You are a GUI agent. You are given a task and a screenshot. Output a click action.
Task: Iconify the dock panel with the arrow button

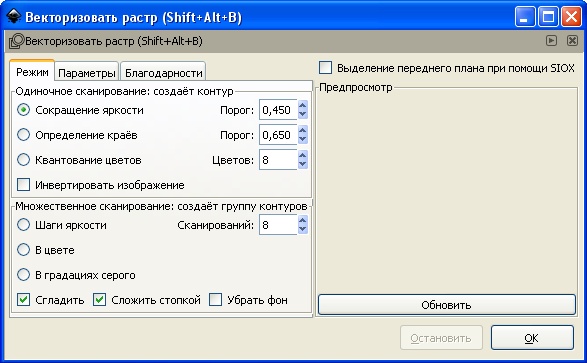tap(551, 40)
